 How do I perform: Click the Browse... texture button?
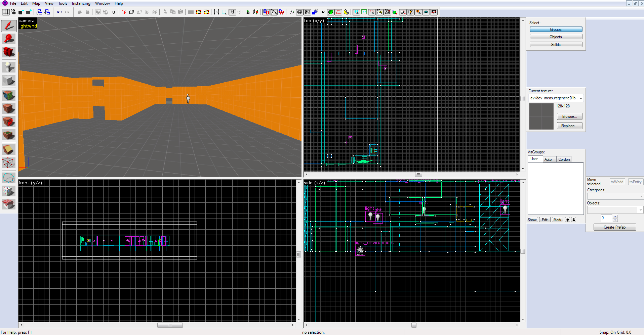click(569, 116)
